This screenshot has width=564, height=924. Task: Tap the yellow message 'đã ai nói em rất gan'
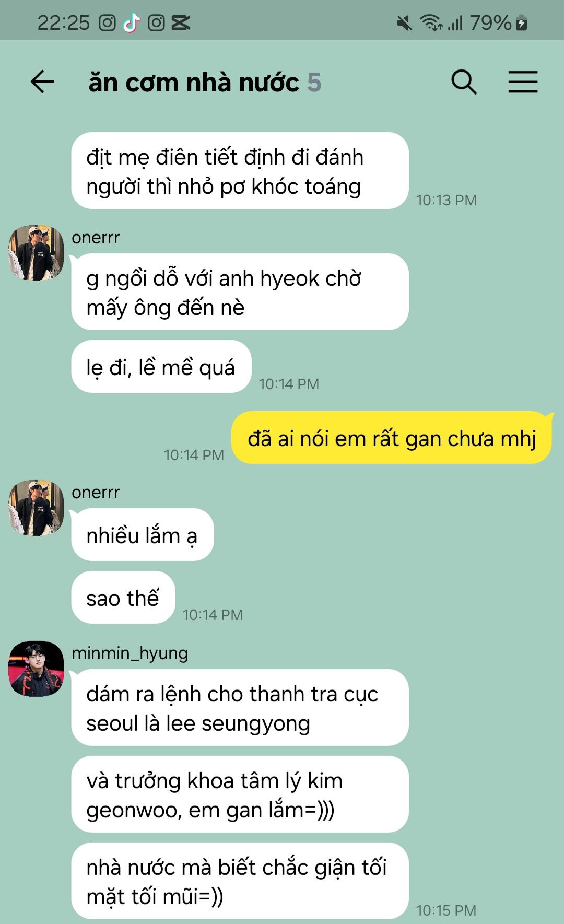pos(392,438)
